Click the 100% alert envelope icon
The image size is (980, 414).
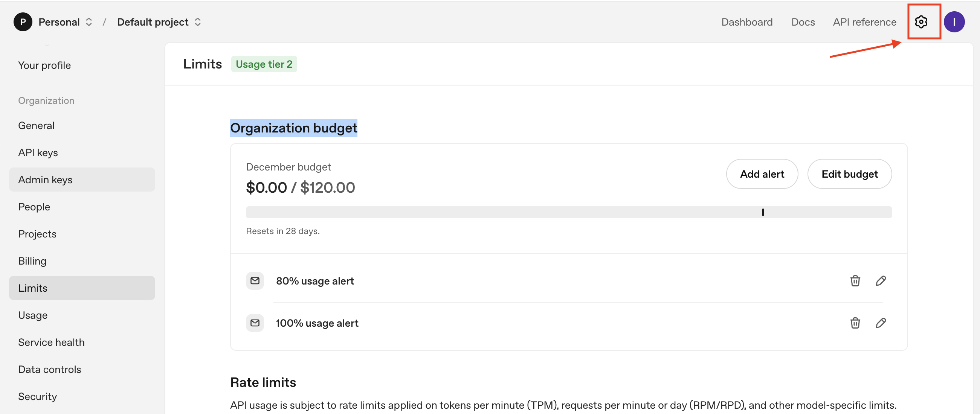[255, 323]
